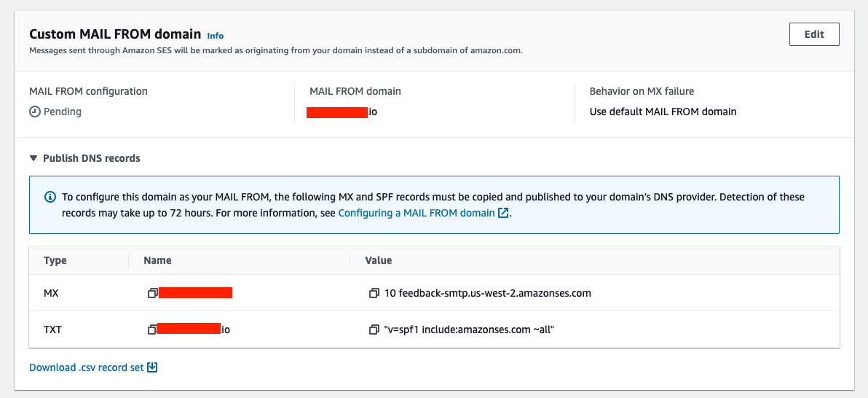
Task: Select the 10 feedback-smtp.us-west-2.amazonses.com text
Action: 487,293
